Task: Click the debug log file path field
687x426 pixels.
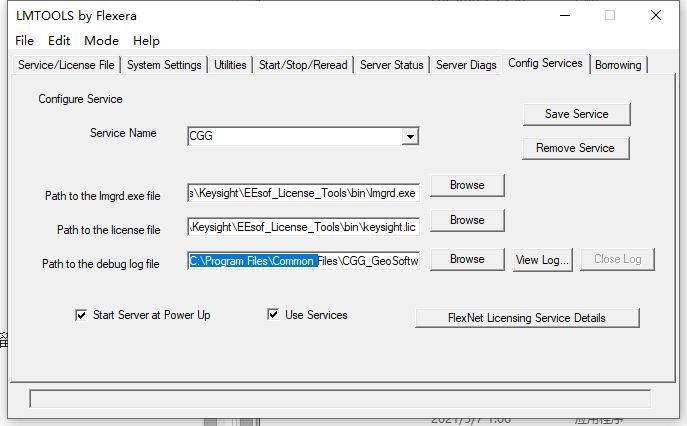Action: click(303, 261)
